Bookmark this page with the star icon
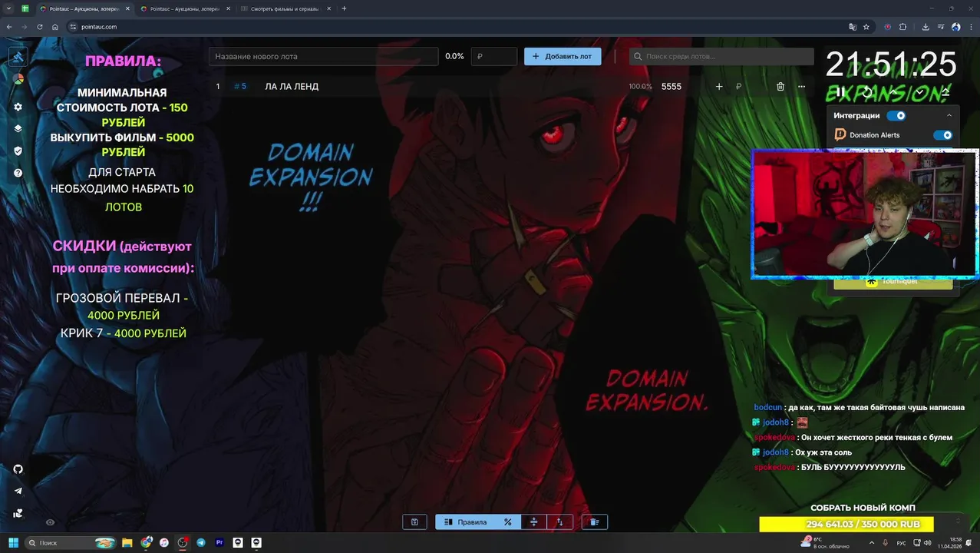 [866, 27]
